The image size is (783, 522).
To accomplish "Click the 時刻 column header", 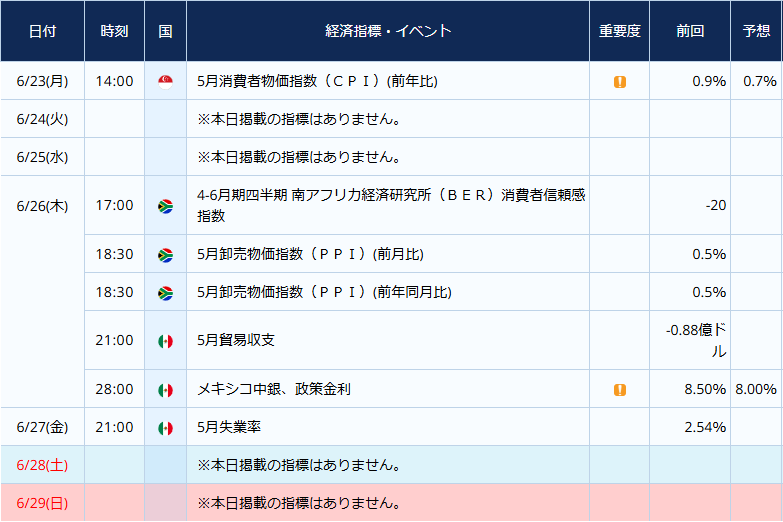I will tap(114, 31).
